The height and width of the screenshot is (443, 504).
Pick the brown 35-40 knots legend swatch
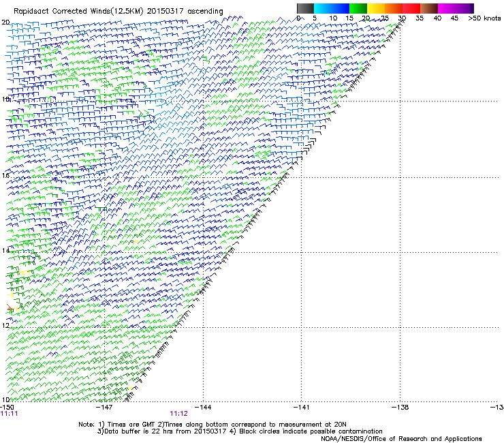coord(429,8)
